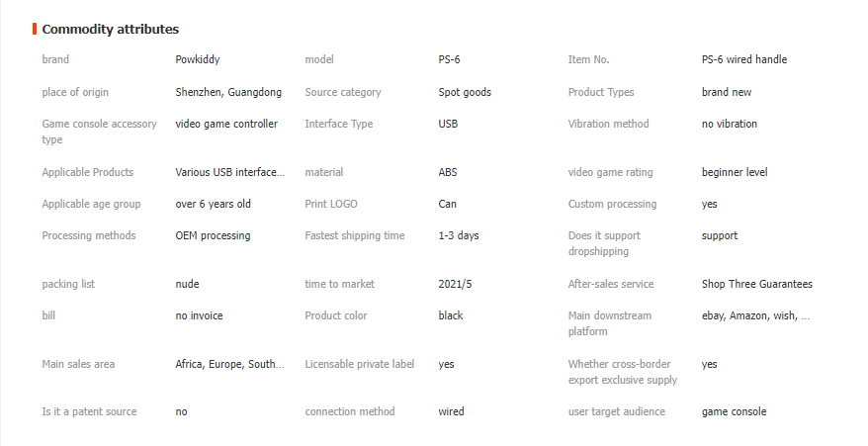This screenshot has width=868, height=446.
Task: Select the 1-3 days shipping time
Action: coord(459,235)
